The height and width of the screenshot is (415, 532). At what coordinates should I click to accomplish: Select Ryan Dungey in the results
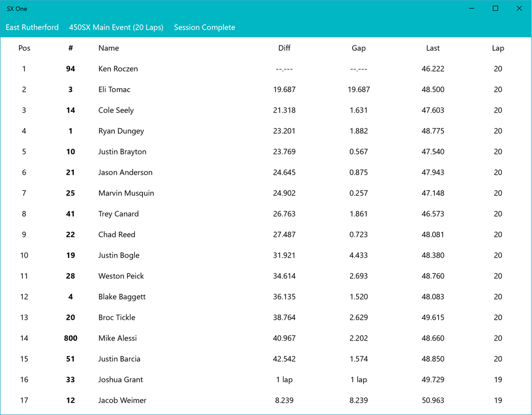click(121, 131)
